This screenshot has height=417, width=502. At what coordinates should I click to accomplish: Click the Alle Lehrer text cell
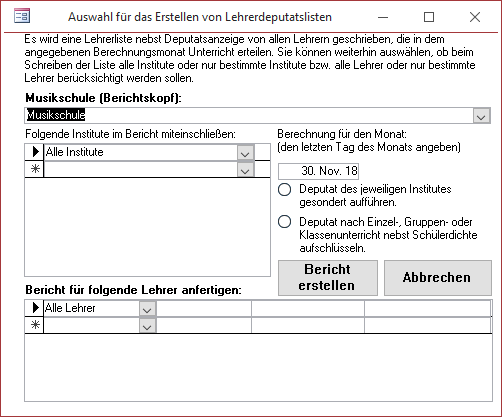click(x=92, y=308)
